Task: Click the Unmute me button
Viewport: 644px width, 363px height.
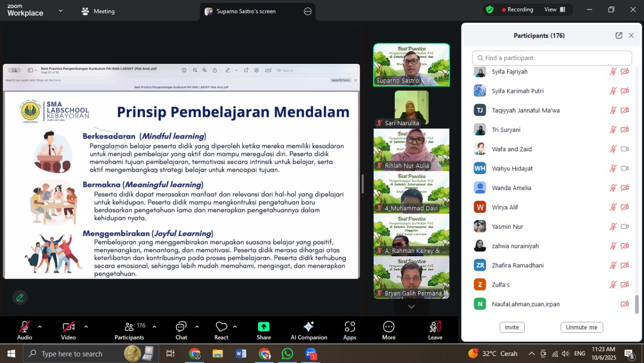Action: pos(582,327)
